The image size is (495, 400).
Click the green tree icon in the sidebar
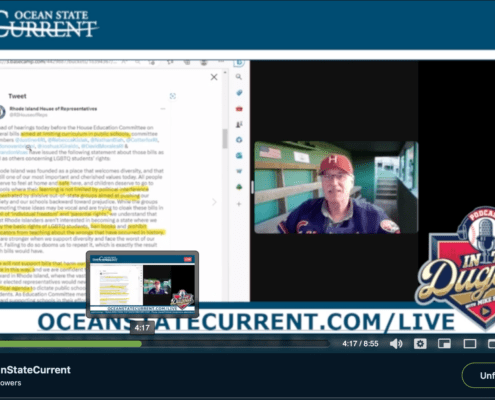(x=239, y=187)
